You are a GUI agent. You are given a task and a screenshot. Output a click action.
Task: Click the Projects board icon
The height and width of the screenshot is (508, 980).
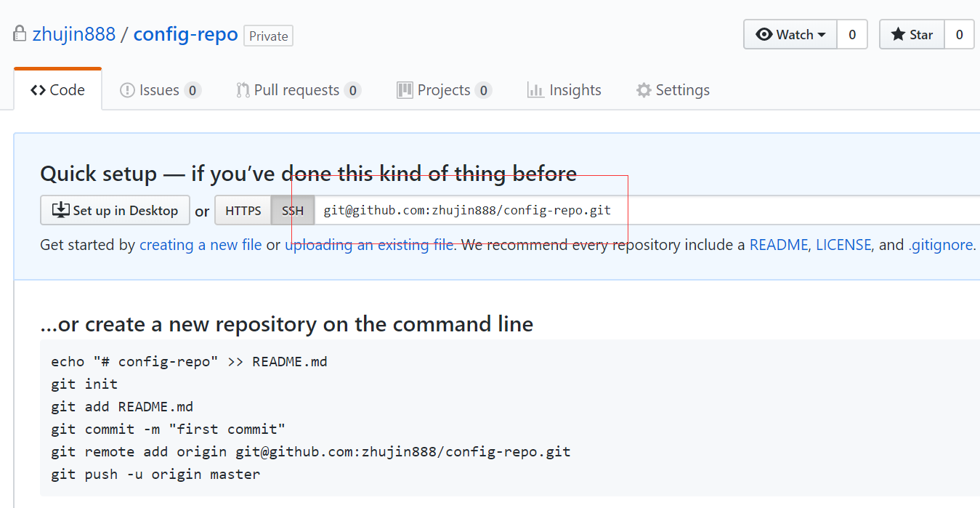405,90
